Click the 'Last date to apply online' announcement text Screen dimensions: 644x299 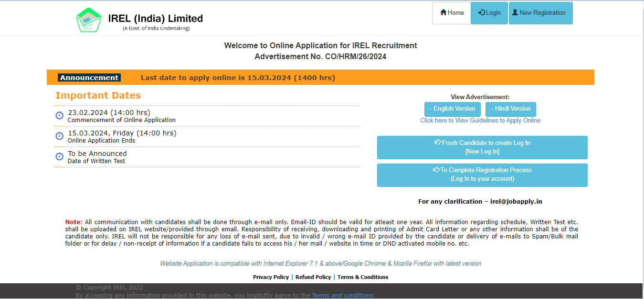tap(238, 78)
